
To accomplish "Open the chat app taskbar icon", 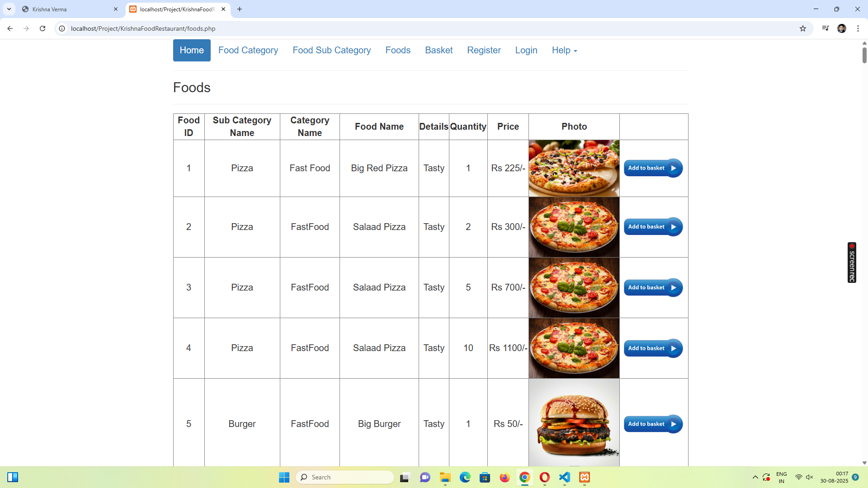I will pyautogui.click(x=425, y=477).
